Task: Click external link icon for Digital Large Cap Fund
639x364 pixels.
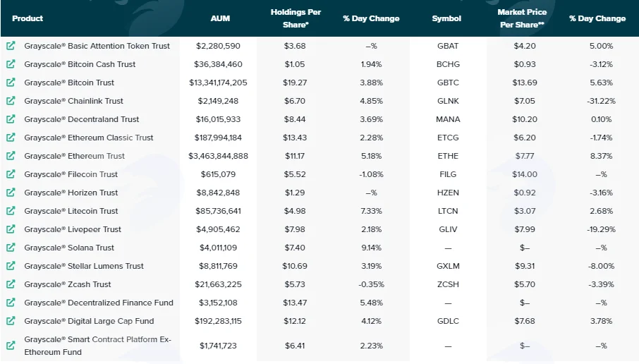Action: pos(11,321)
